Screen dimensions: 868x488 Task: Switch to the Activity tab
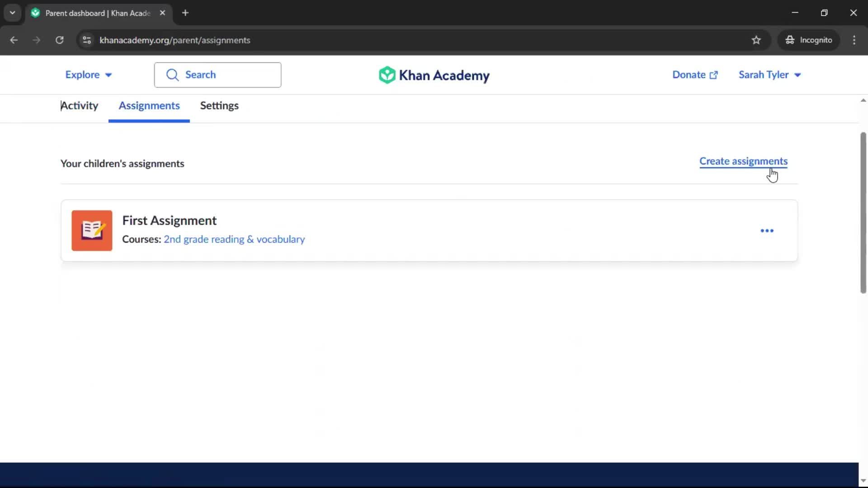click(80, 106)
